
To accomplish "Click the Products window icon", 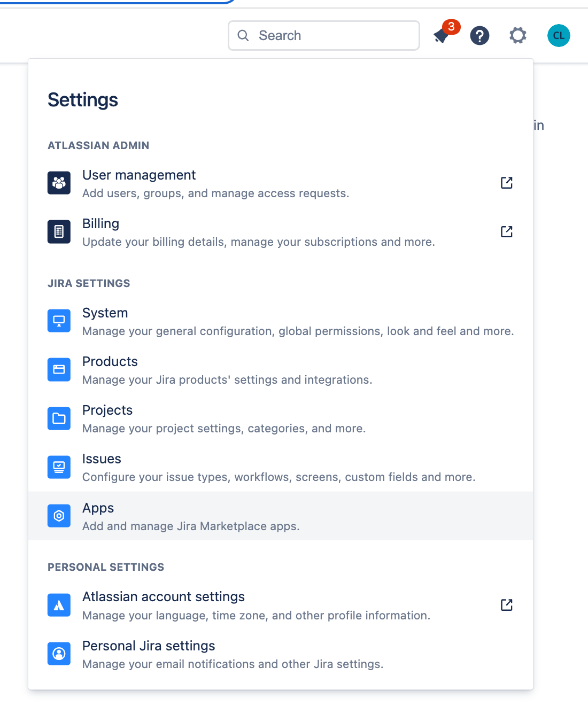I will coord(59,370).
